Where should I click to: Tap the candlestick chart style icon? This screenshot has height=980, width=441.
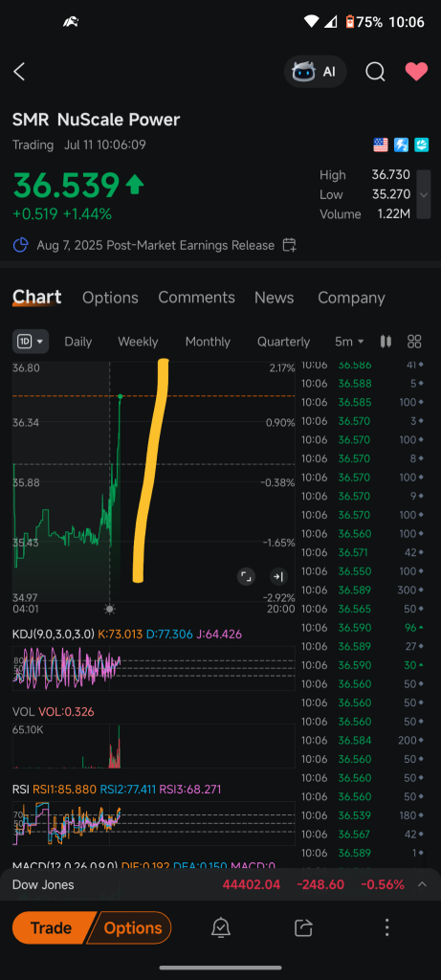coord(386,342)
